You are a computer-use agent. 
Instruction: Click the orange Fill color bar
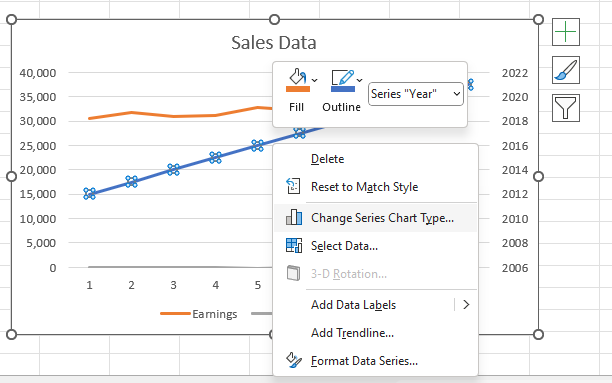click(298, 89)
